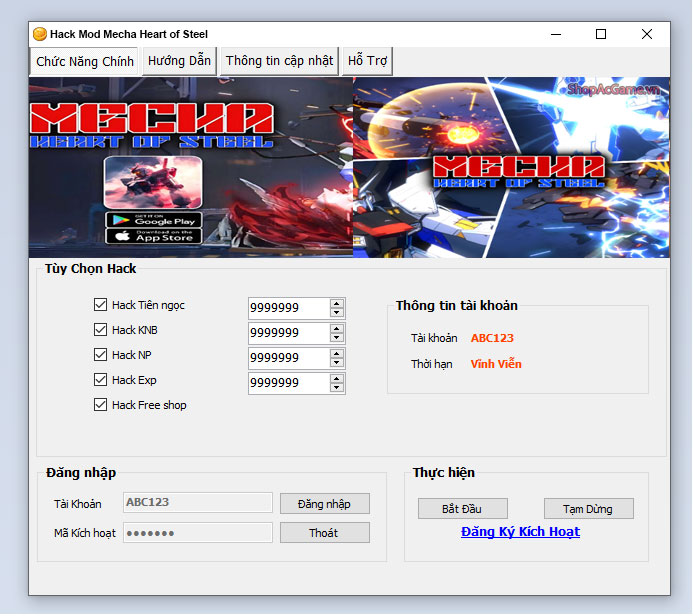This screenshot has width=693, height=616.
Task: Open the Thông tin cập nhật tab
Action: 279,61
